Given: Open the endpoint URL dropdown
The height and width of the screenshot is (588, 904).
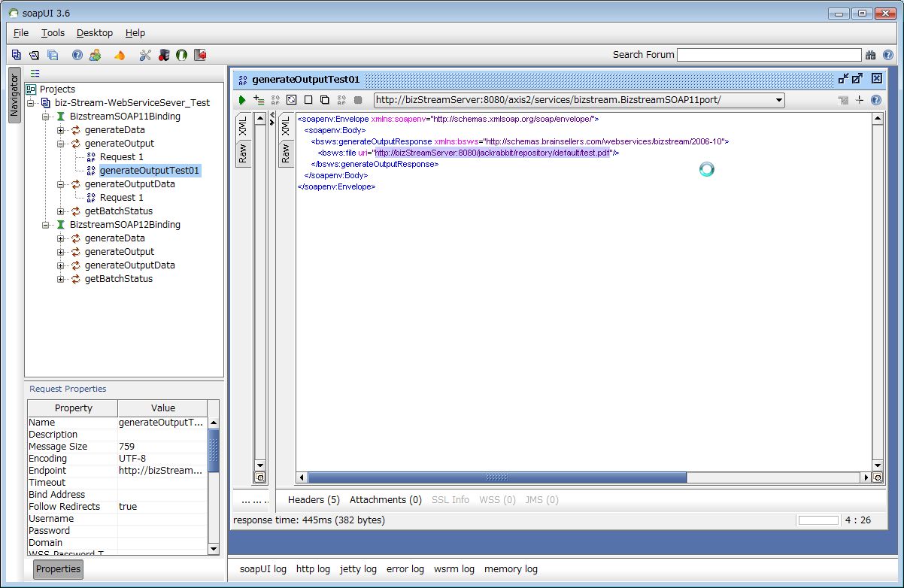Looking at the screenshot, I should [778, 100].
